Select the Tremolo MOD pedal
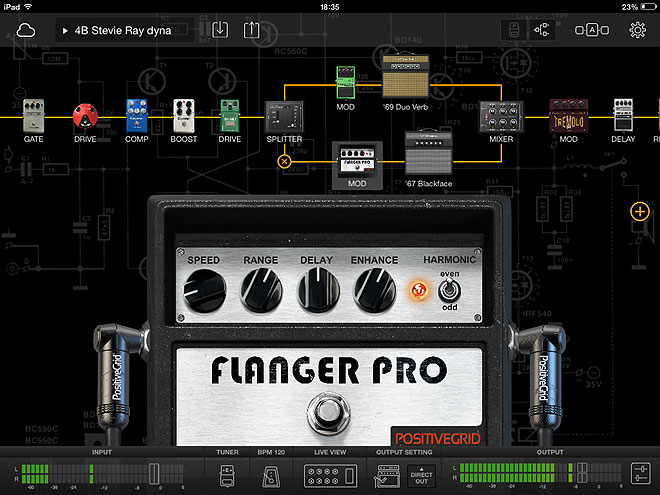The width and height of the screenshot is (660, 495). 568,116
